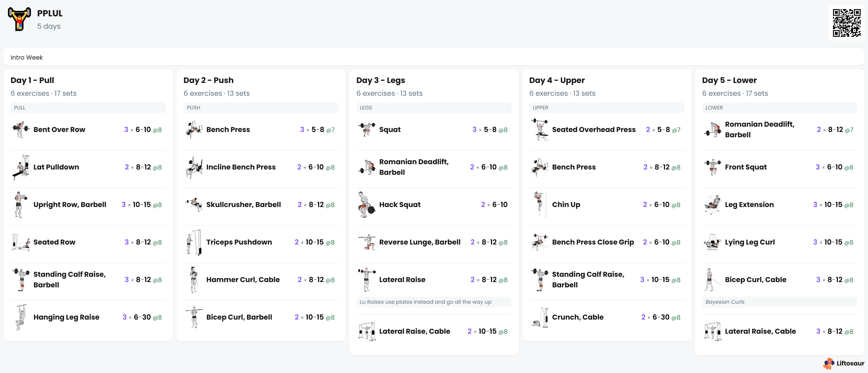Click the Incline Bench Press name
The width and height of the screenshot is (868, 373).
click(x=241, y=167)
